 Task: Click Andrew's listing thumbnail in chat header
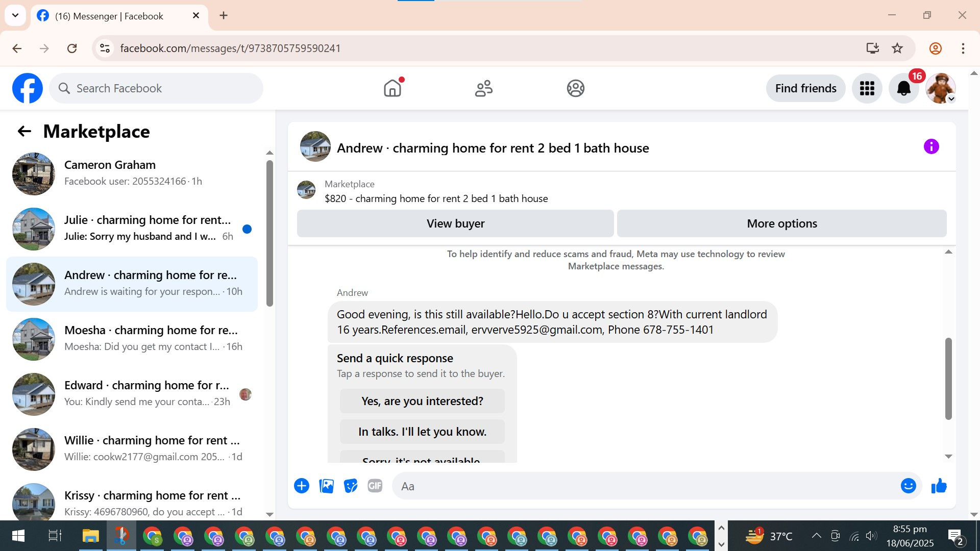click(315, 147)
